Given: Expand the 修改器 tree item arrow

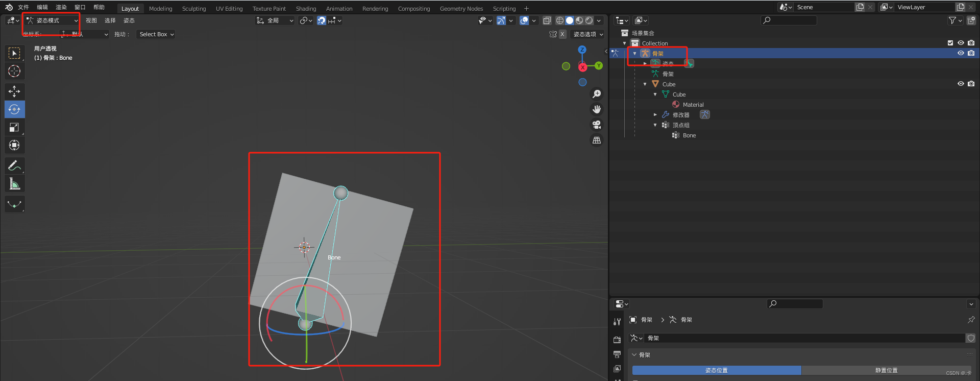Looking at the screenshot, I should tap(655, 115).
